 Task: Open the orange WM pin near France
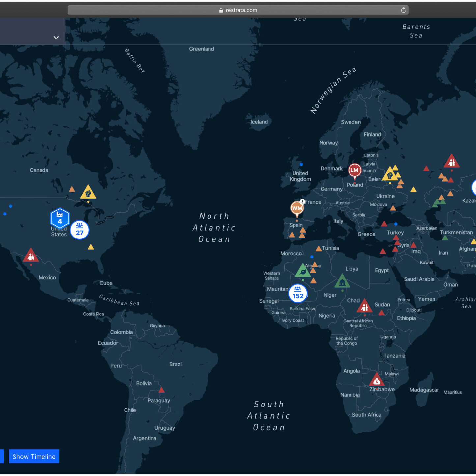pos(297,209)
